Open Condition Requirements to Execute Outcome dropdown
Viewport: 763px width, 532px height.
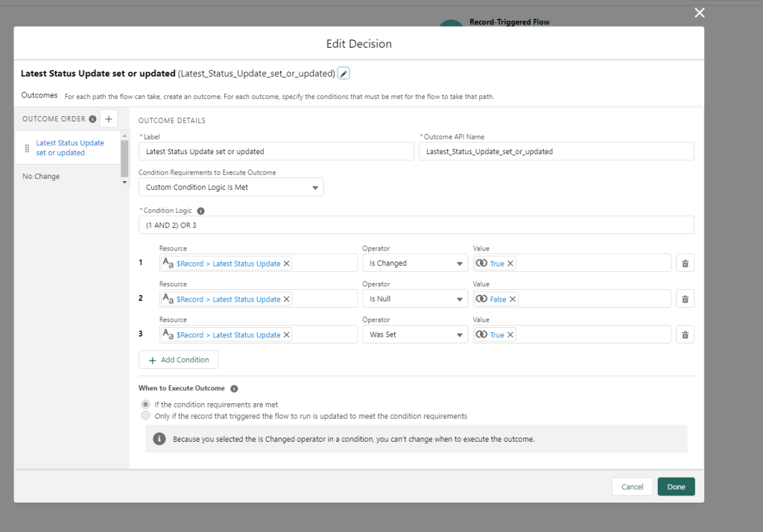pyautogui.click(x=231, y=187)
